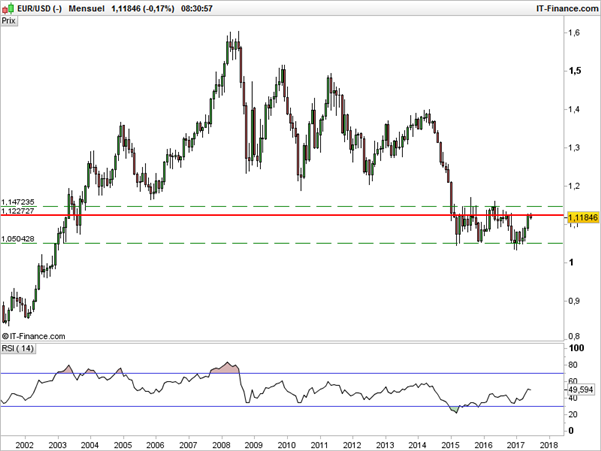Image resolution: width=601 pixels, height=451 pixels.
Task: Click the 2017 year on time axis
Action: pyautogui.click(x=516, y=445)
